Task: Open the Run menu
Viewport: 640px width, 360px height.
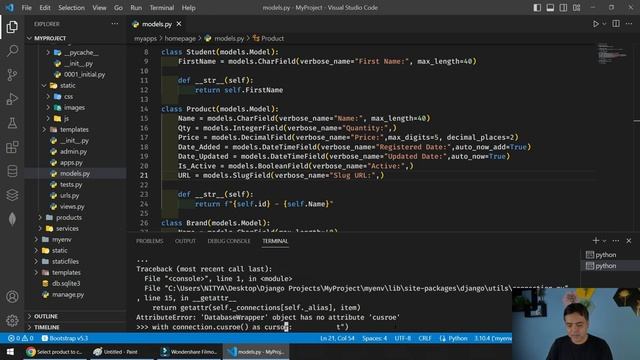Action: coord(136,8)
